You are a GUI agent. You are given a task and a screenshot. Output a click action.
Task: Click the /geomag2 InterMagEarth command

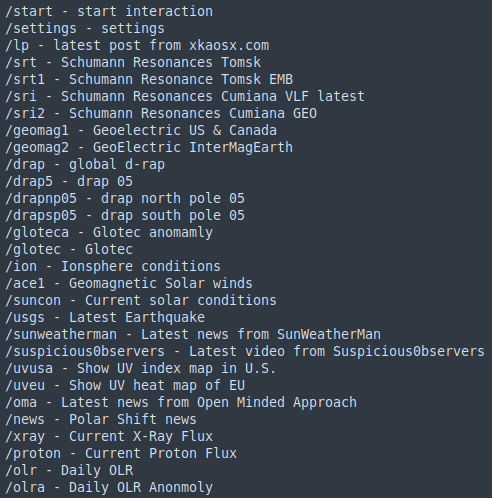149,148
